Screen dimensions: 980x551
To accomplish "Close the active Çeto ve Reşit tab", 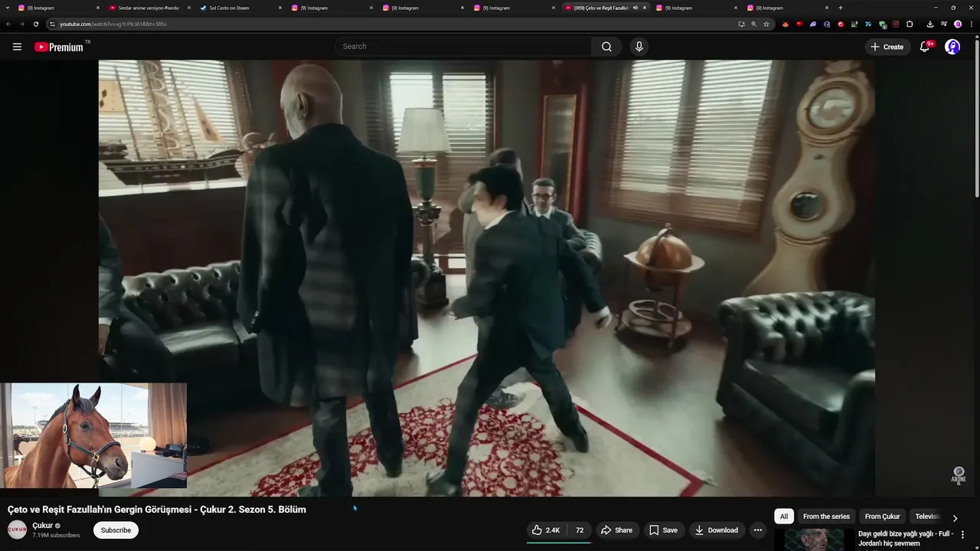I will click(645, 8).
